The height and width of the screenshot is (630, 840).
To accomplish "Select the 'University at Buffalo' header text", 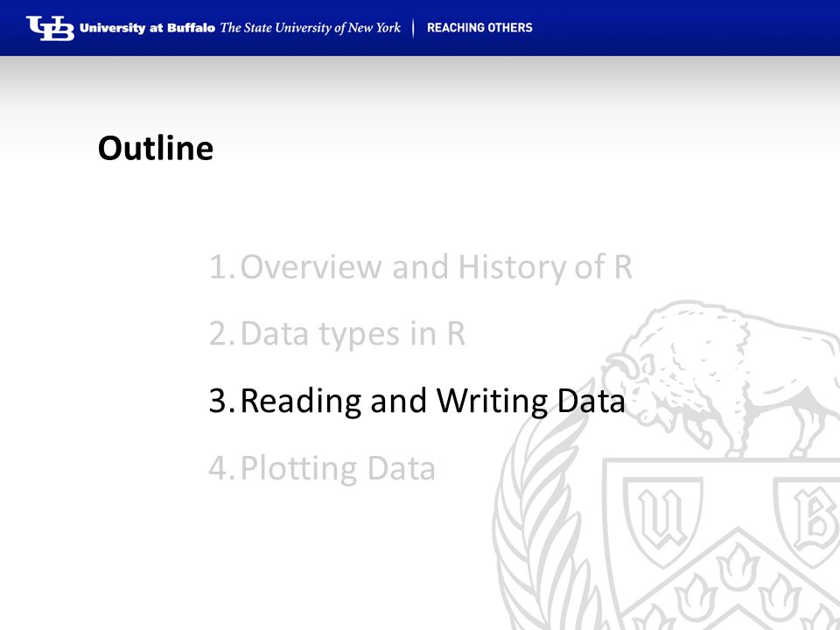I will pyautogui.click(x=147, y=28).
